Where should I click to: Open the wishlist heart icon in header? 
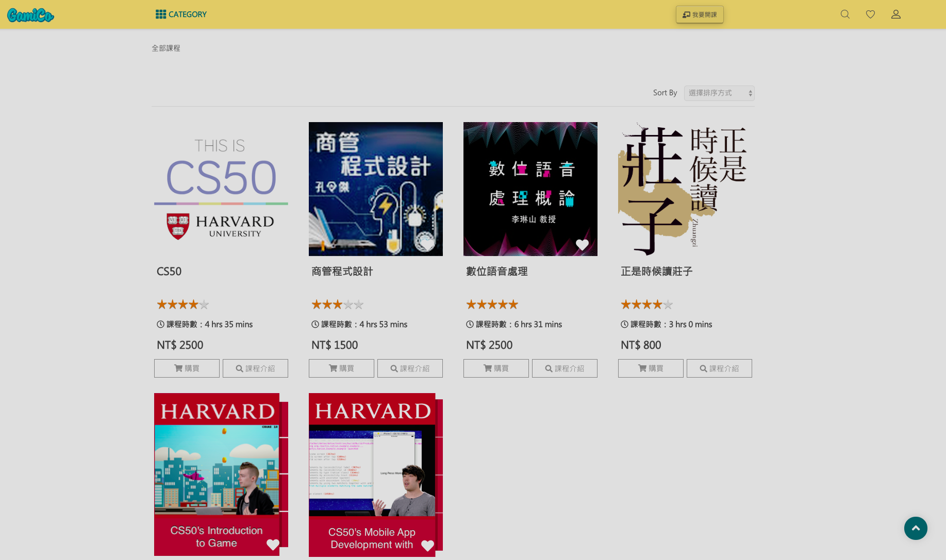coord(870,14)
